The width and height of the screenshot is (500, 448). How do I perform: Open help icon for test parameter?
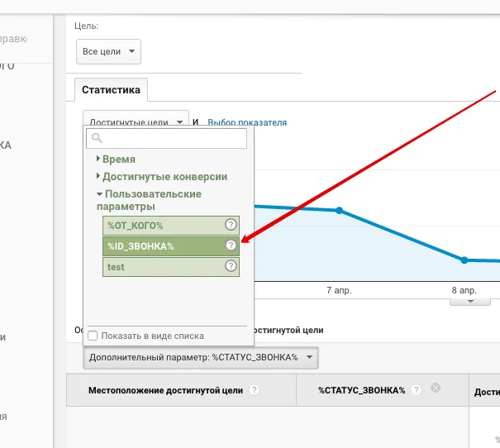click(231, 265)
